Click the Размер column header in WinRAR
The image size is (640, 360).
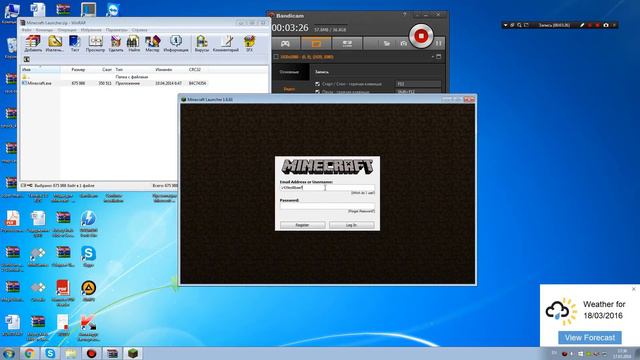pyautogui.click(x=78, y=70)
